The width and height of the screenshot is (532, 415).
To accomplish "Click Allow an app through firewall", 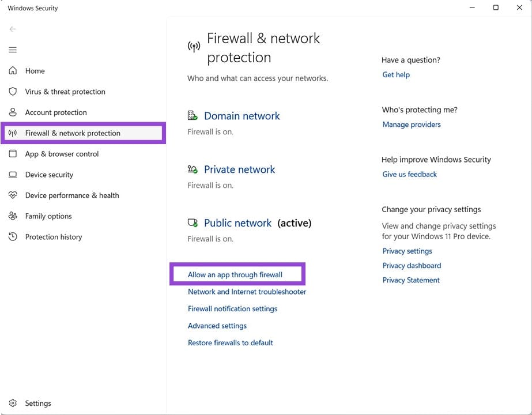I will [235, 275].
